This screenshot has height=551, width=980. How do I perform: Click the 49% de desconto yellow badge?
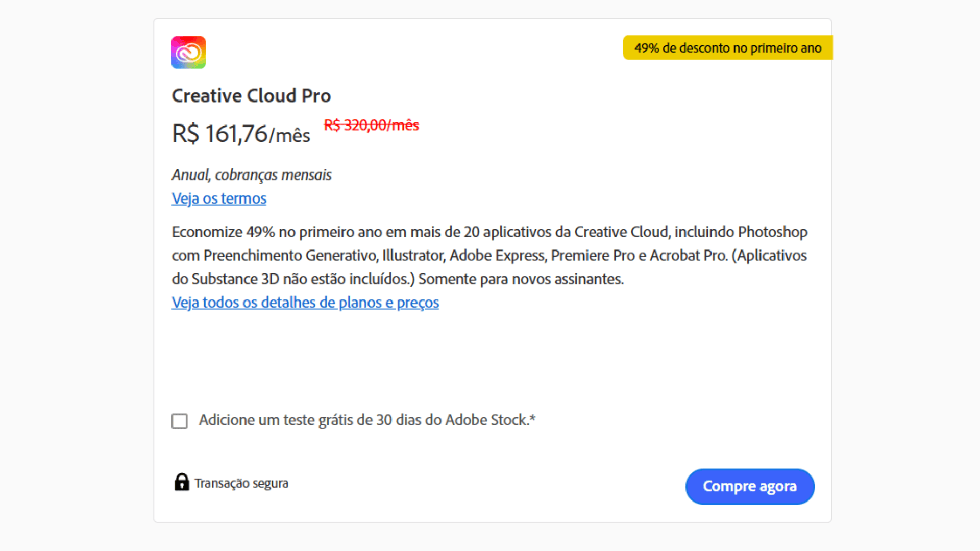coord(727,47)
